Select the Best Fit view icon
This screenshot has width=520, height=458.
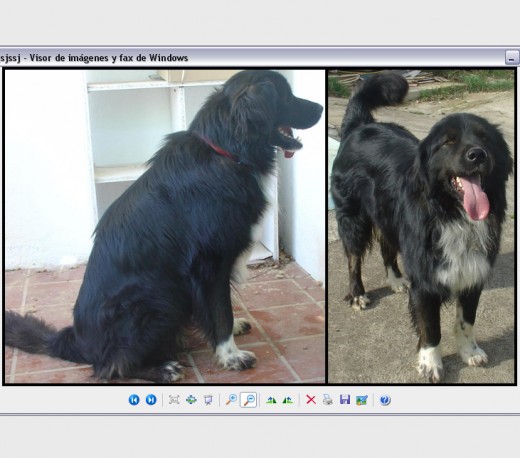[174, 400]
